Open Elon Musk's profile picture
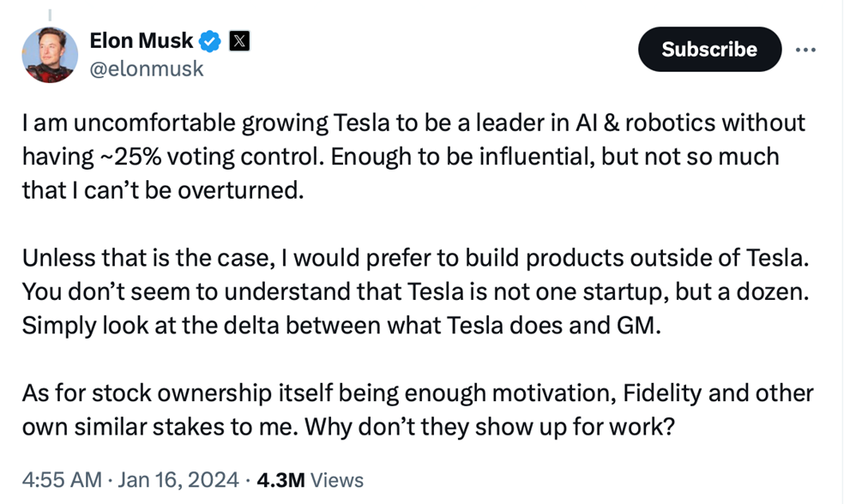The image size is (844, 504). coord(50,54)
